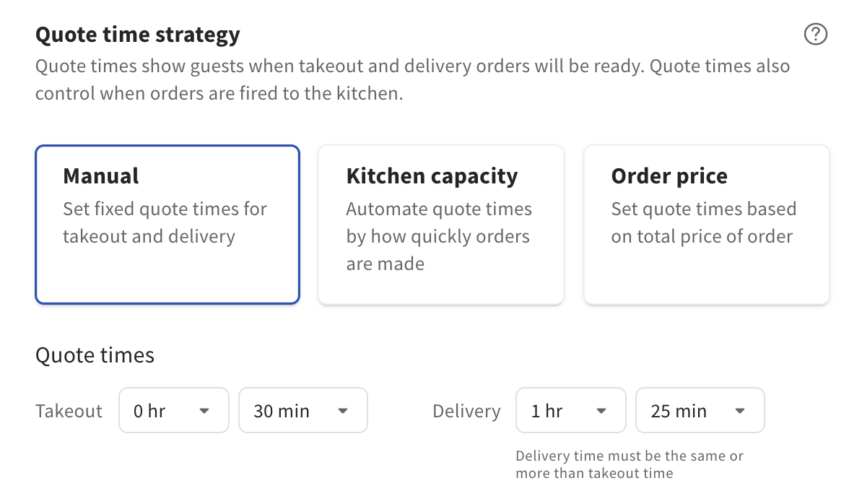Click the Takeout label
The width and height of the screenshot is (862, 504).
click(69, 410)
